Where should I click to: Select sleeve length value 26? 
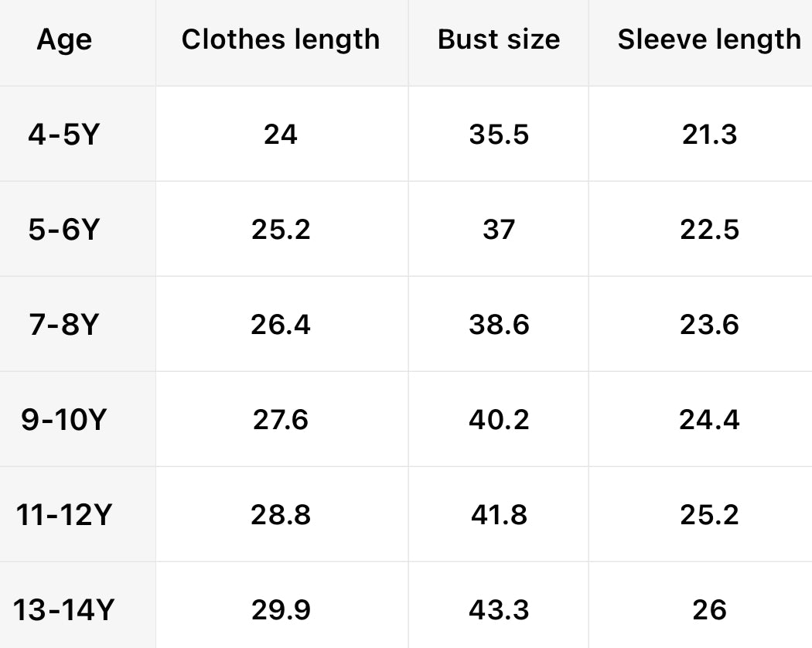pos(709,610)
